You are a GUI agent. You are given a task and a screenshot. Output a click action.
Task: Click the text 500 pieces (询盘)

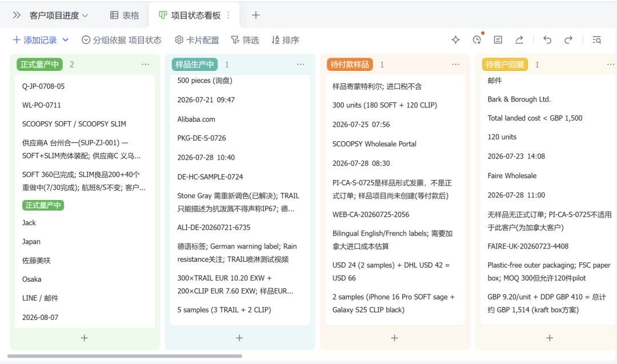(x=205, y=81)
